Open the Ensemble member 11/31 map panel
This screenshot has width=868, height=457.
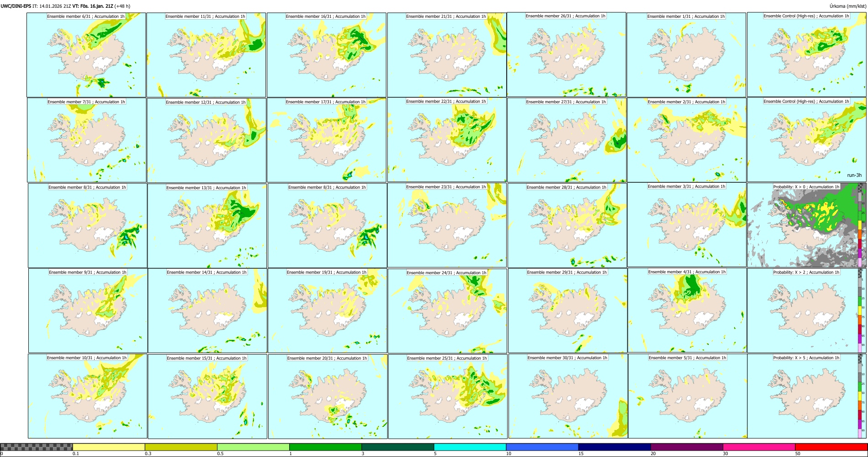(206, 55)
